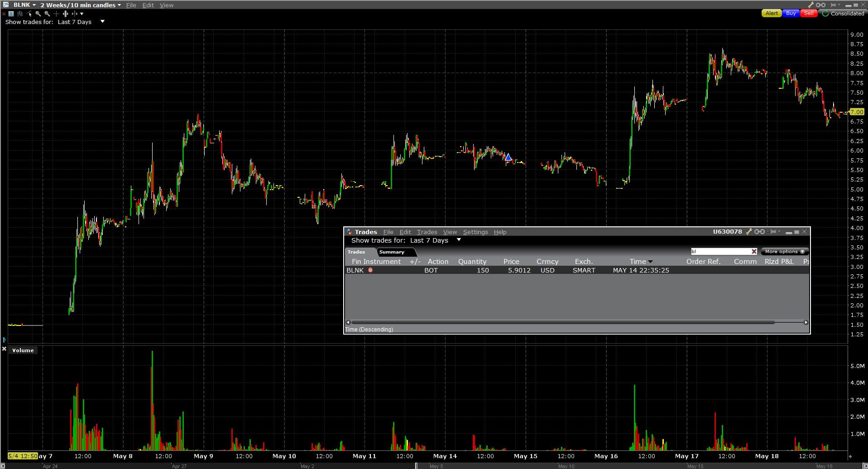Open the chart Edit menu
This screenshot has width=868, height=469.
(148, 5)
